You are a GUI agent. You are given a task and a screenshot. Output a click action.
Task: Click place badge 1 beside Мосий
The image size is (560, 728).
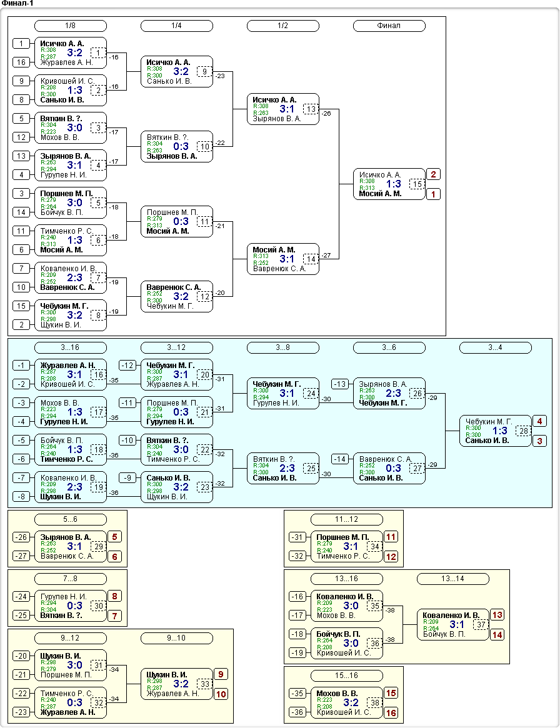[433, 194]
